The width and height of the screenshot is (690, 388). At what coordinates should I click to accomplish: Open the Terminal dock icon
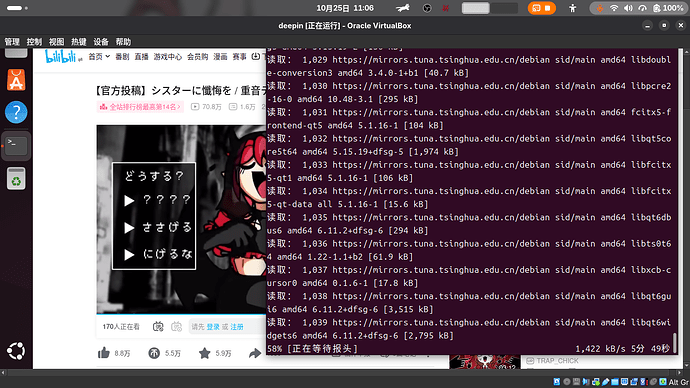pos(16,146)
